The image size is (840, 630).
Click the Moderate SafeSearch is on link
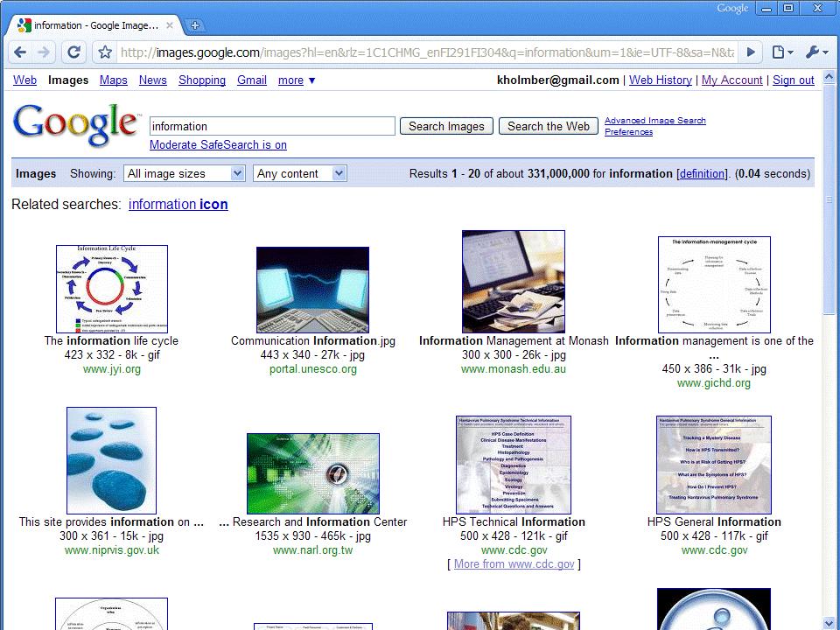[218, 144]
